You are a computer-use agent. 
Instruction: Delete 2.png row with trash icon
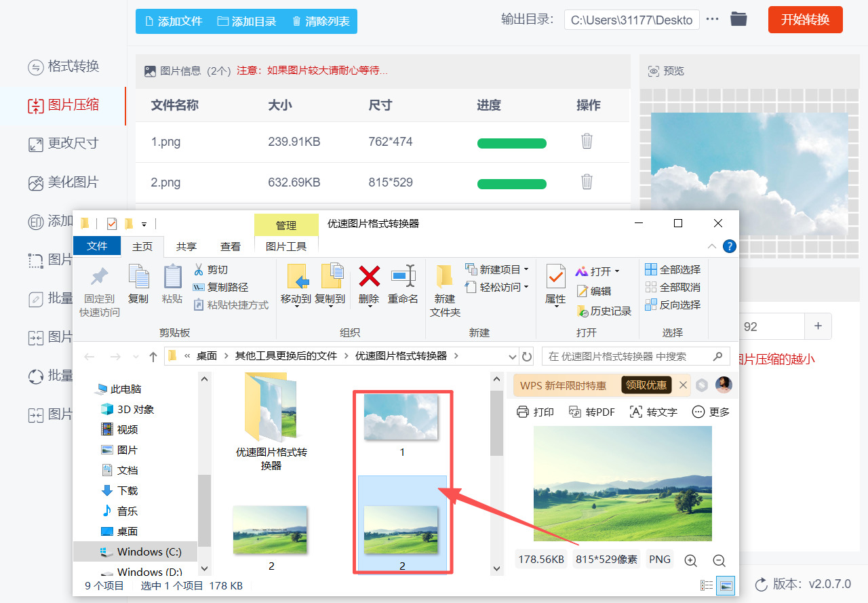click(x=587, y=182)
